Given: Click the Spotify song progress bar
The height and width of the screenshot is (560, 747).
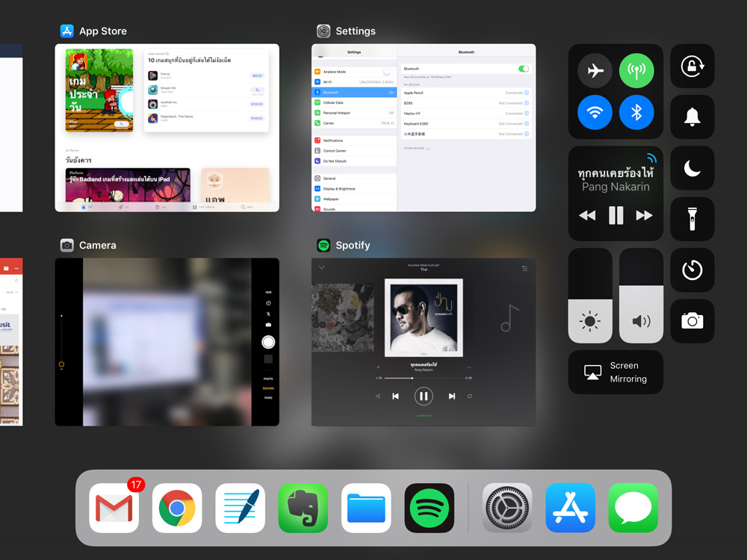Looking at the screenshot, I should click(x=424, y=378).
